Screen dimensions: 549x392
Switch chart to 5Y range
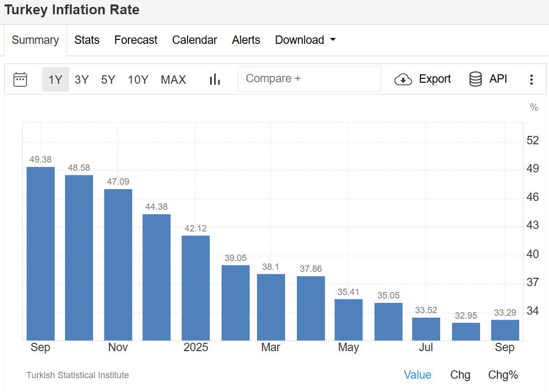pyautogui.click(x=108, y=80)
